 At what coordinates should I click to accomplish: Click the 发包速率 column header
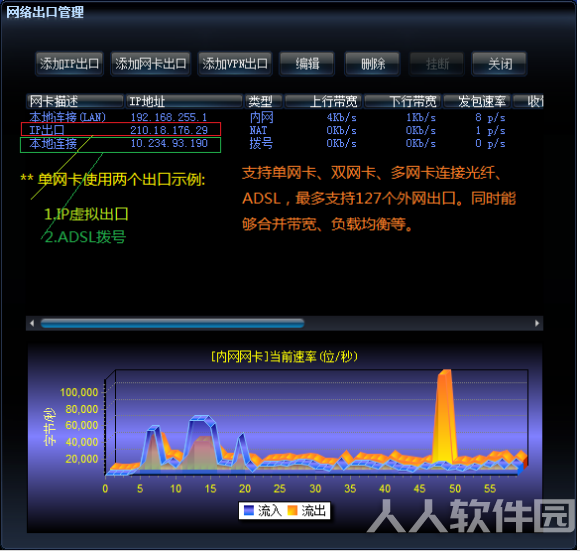click(x=477, y=101)
